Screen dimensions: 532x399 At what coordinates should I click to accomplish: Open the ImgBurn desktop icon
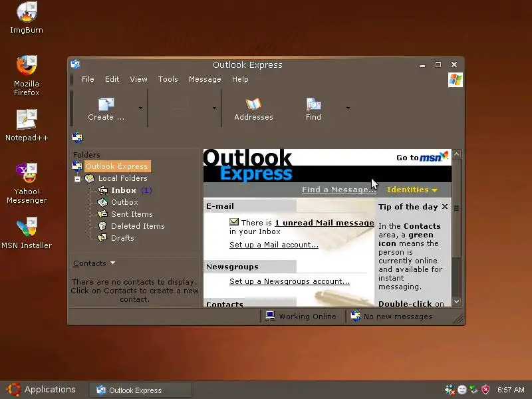27,12
